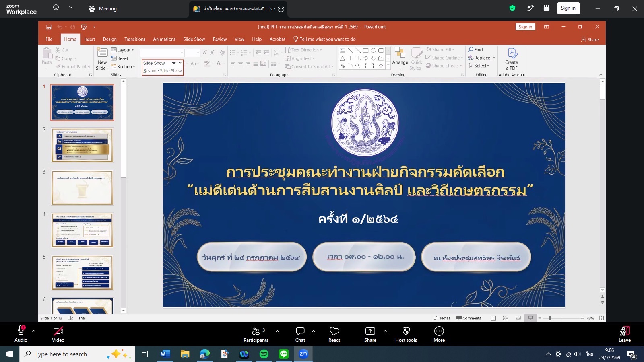Click the Decrease List Level icon
The width and height of the screenshot is (644, 362).
click(258, 53)
